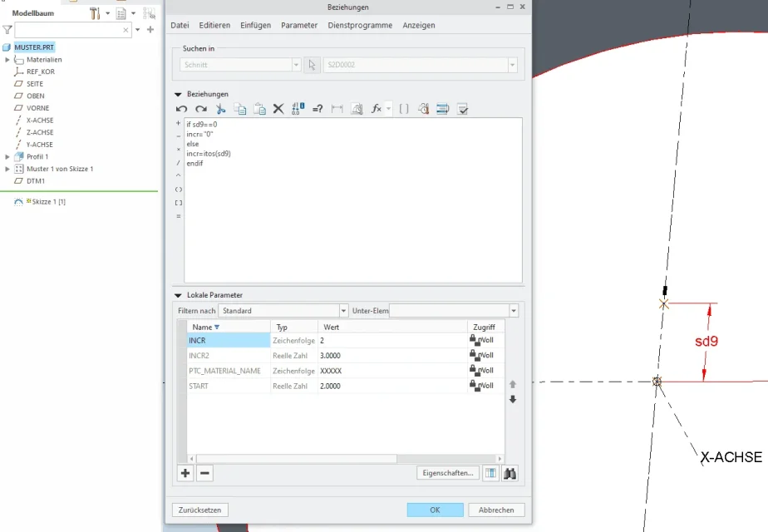Select Skizze 1 [1] in model tree
768x532 pixels.
click(48, 202)
